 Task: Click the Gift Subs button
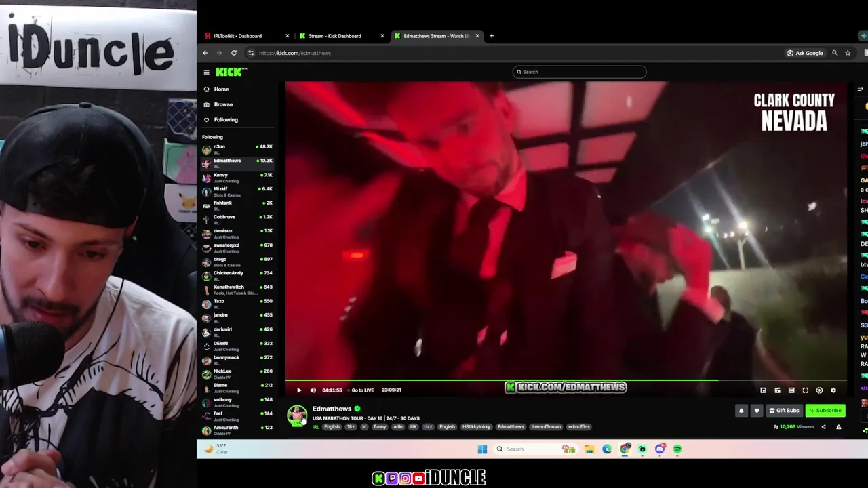[784, 411]
